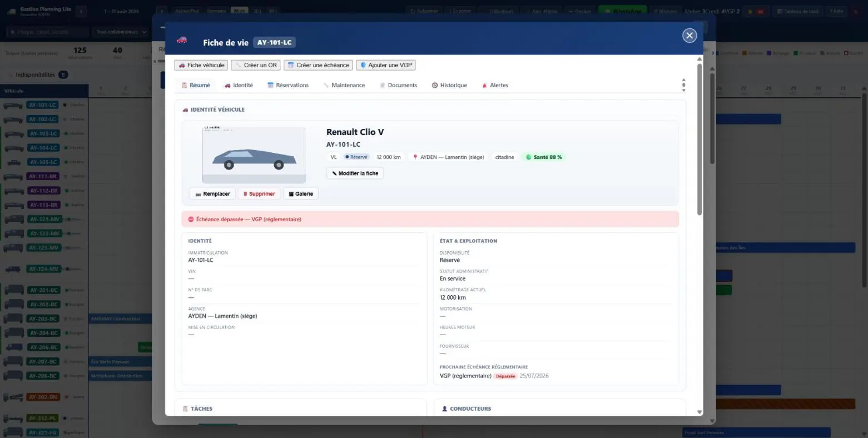Viewport: 868px width, 438px height.
Task: Click the KARUKAT Construction reservation bar
Action: point(121,319)
